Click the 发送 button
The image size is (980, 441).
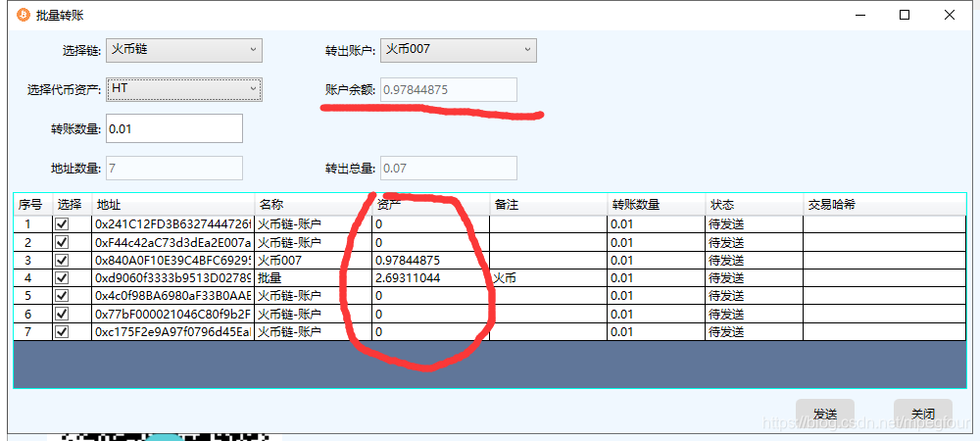pos(824,415)
